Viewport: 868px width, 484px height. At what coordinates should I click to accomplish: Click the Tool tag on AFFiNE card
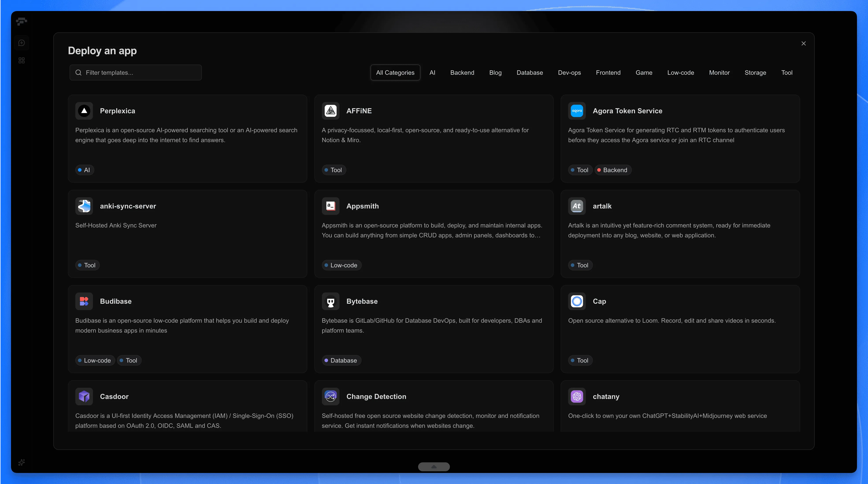(x=334, y=170)
